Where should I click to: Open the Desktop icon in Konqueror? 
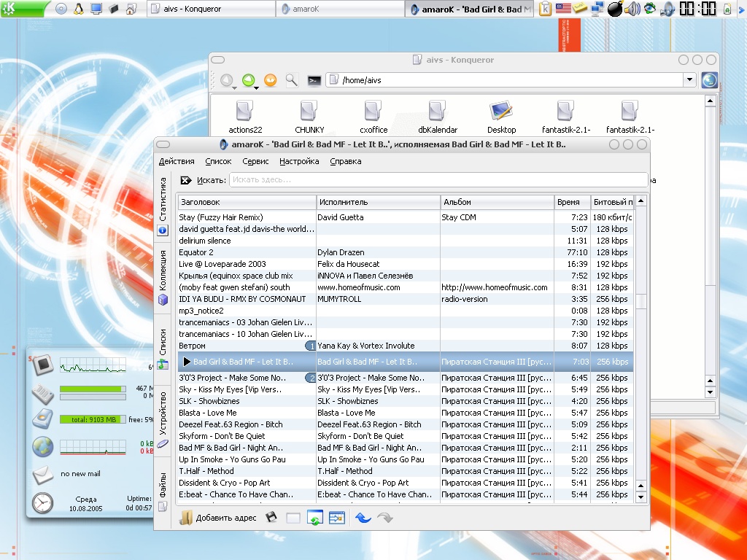[501, 117]
